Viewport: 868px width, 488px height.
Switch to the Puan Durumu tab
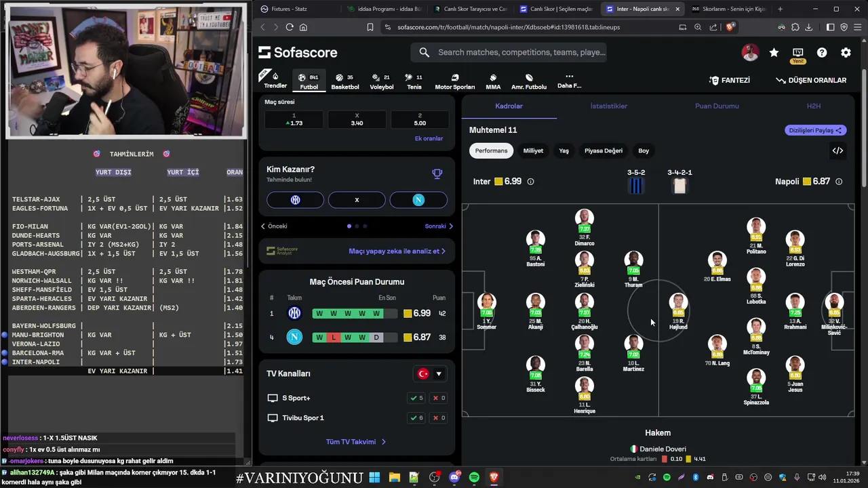click(x=717, y=106)
